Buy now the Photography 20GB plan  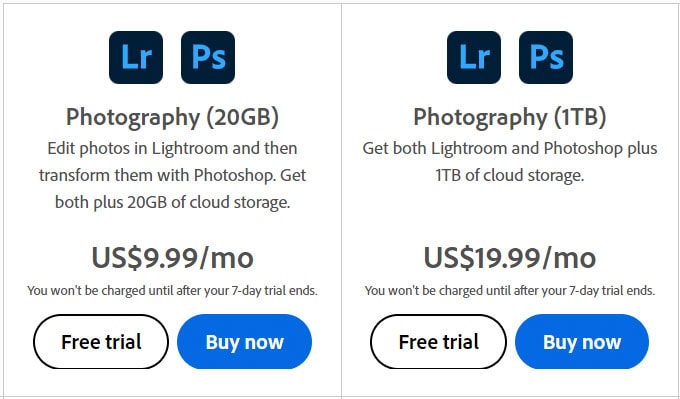point(245,342)
